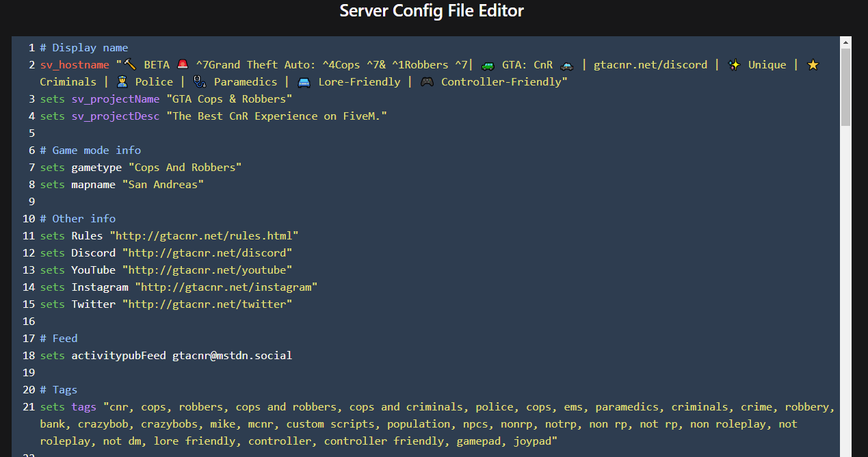The image size is (868, 457).
Task: Click the Instagram key
Action: click(100, 287)
